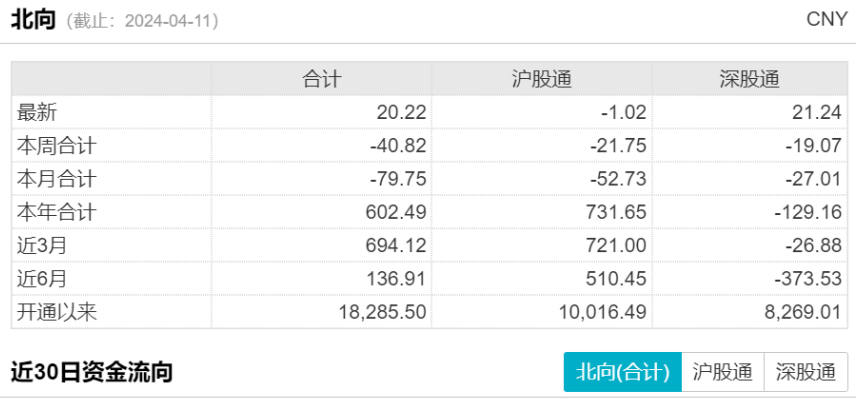Switch to the 深股通 tab
Image resolution: width=856 pixels, height=403 pixels.
point(806,372)
